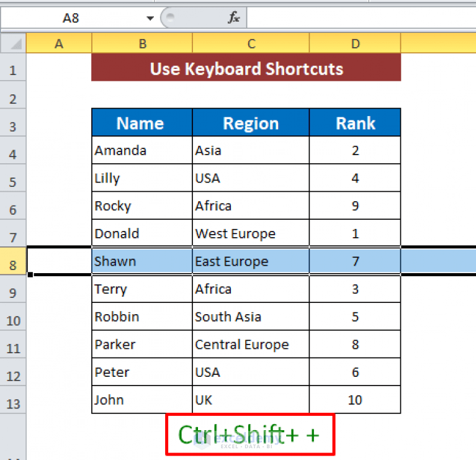Image resolution: width=476 pixels, height=460 pixels.
Task: Select row 11 header
Action: point(13,344)
